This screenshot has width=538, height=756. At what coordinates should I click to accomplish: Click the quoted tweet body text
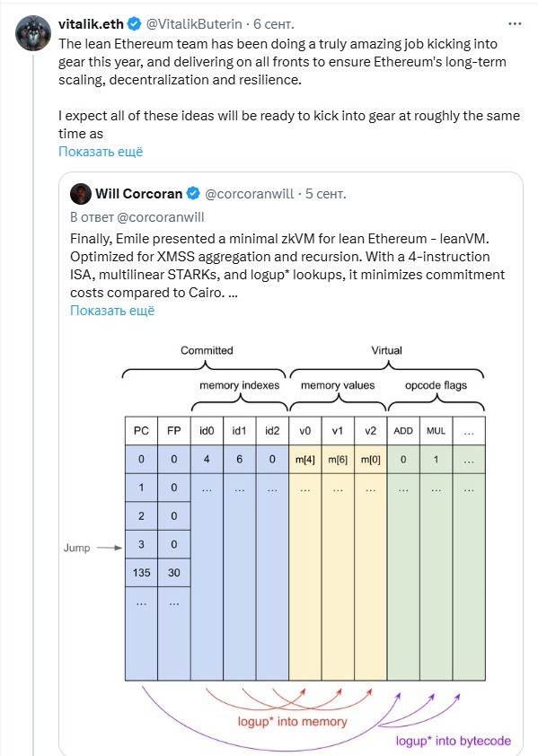pyautogui.click(x=287, y=266)
